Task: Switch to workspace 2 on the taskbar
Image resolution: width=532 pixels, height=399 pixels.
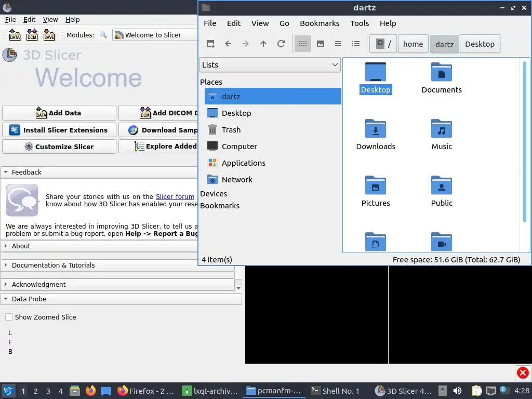Action: coord(36,391)
